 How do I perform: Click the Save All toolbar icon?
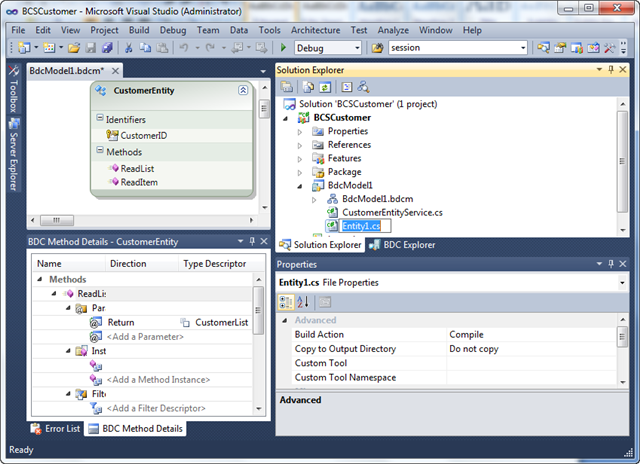click(107, 48)
